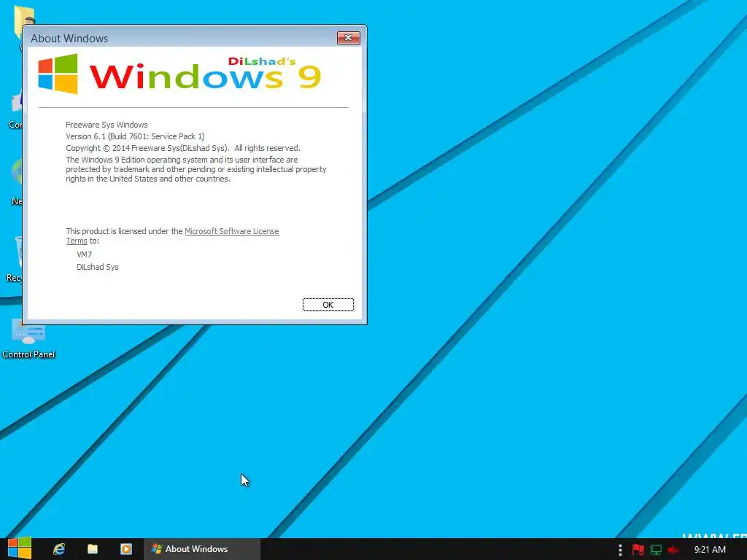Click the DiLshad Sys licensee line
This screenshot has width=747, height=560.
(98, 267)
